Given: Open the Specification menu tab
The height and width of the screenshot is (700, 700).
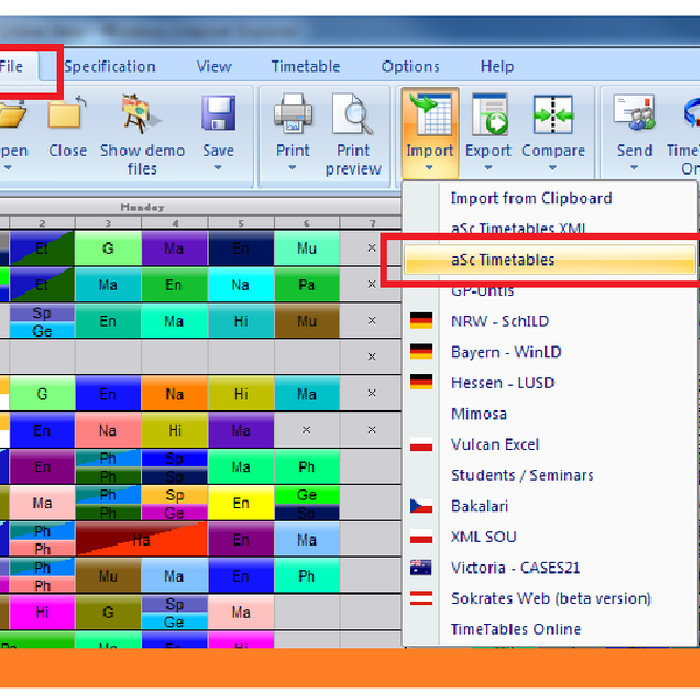Looking at the screenshot, I should coord(110,67).
